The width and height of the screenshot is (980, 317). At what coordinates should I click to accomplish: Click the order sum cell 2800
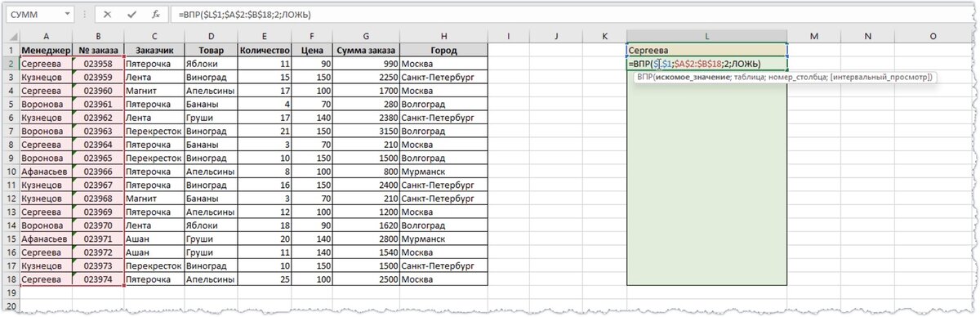click(x=366, y=239)
